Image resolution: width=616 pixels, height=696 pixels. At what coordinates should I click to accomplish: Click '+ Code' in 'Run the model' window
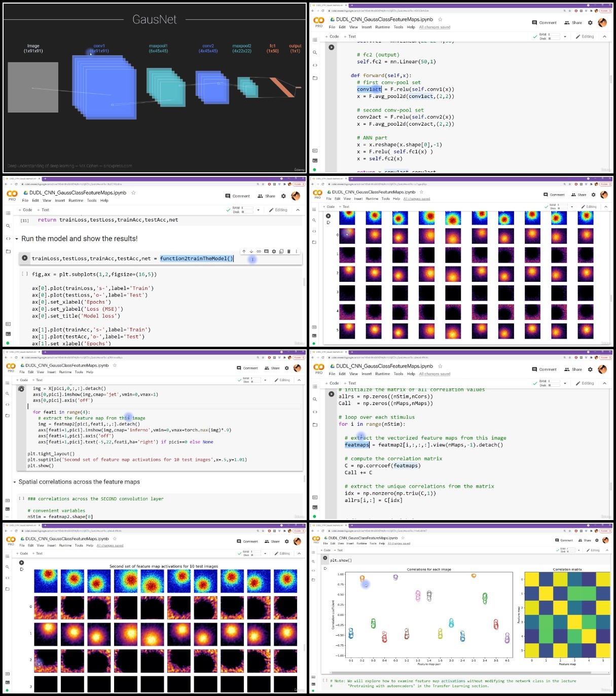coord(25,210)
